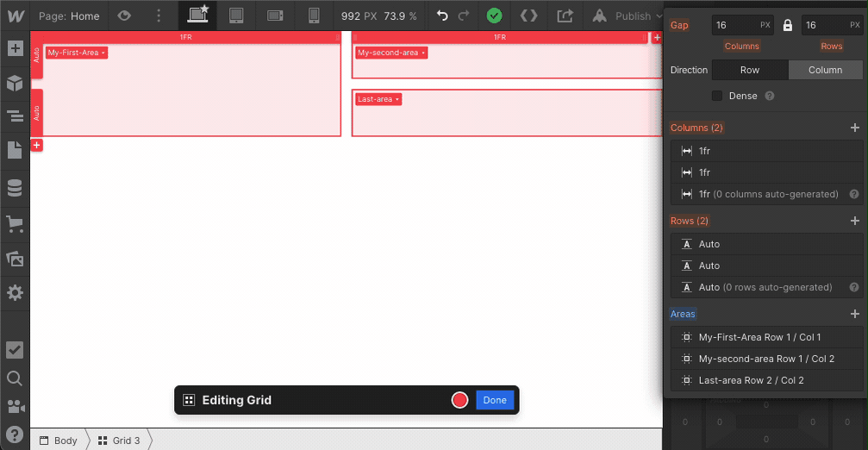Click the Editing Grid icon
This screenshot has width=868, height=450.
189,400
